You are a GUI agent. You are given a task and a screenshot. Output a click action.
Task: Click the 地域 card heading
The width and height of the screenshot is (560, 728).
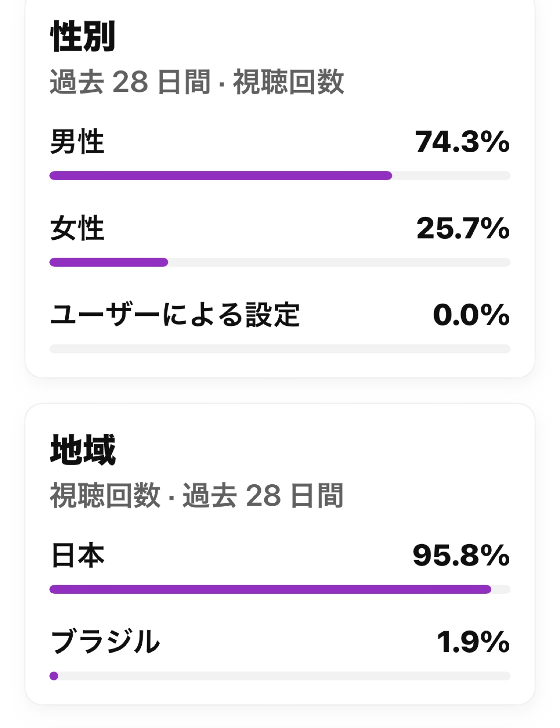[x=83, y=450]
